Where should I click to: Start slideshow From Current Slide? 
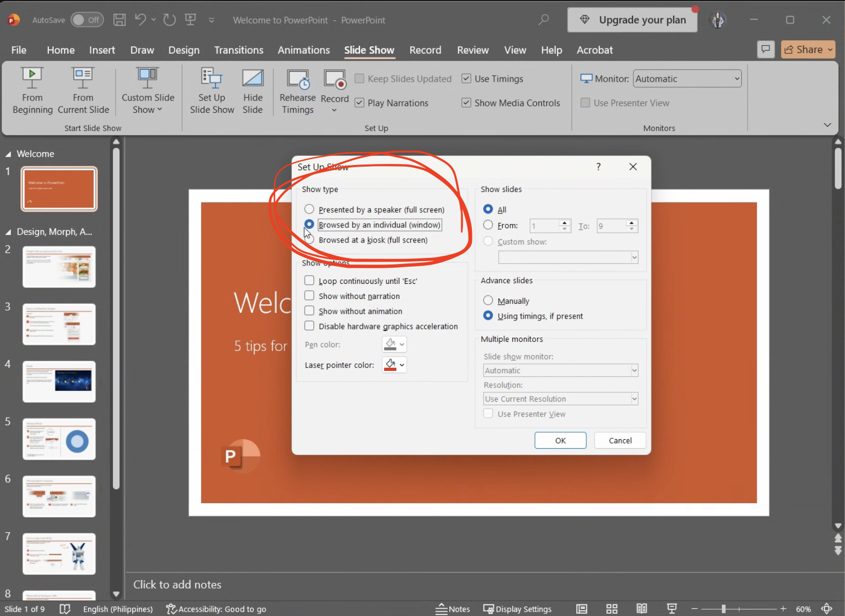point(83,90)
